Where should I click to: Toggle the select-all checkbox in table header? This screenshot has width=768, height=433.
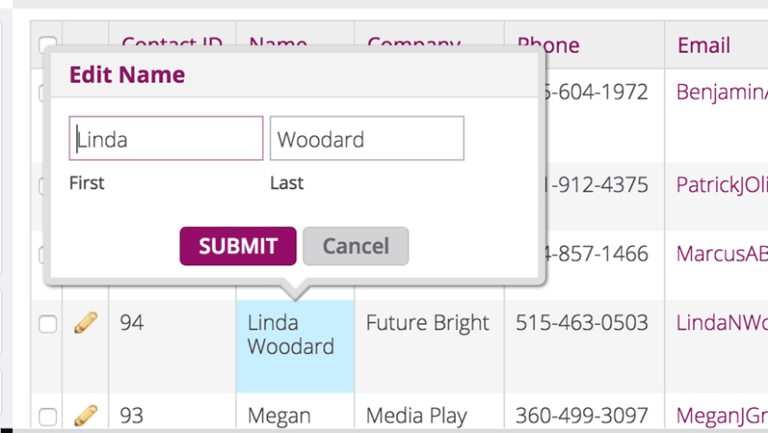point(46,44)
